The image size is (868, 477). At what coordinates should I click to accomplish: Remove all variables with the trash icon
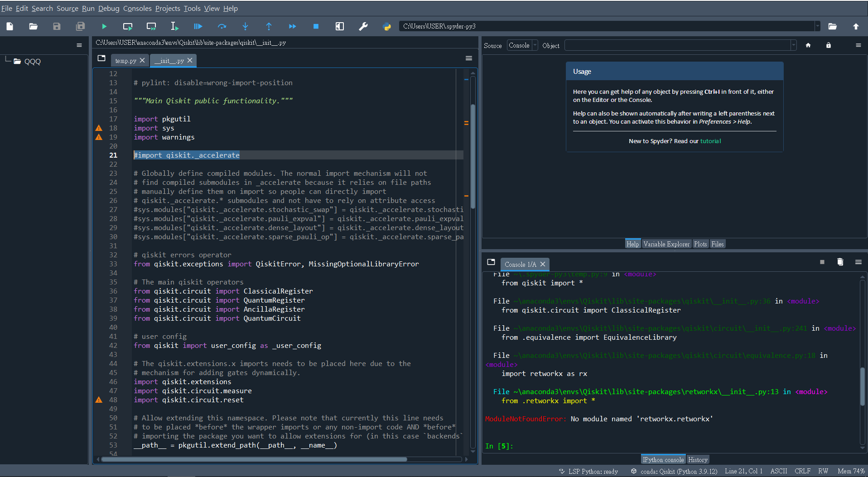[840, 262]
